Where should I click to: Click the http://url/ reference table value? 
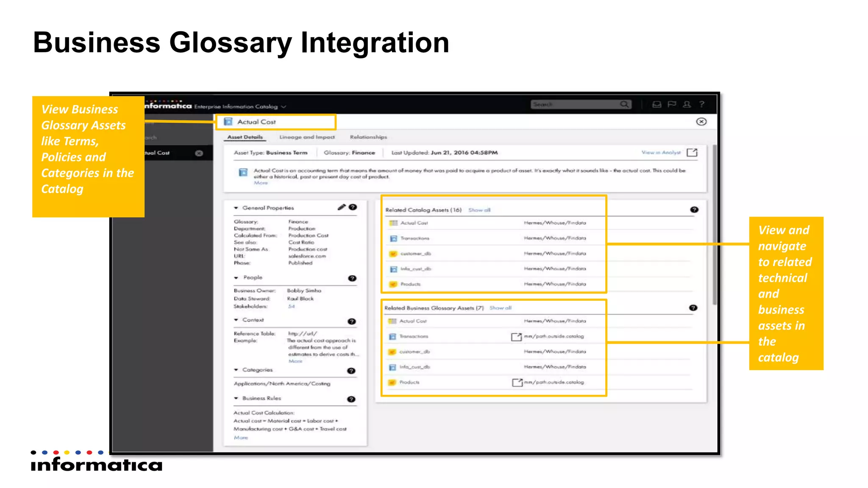[x=302, y=334]
